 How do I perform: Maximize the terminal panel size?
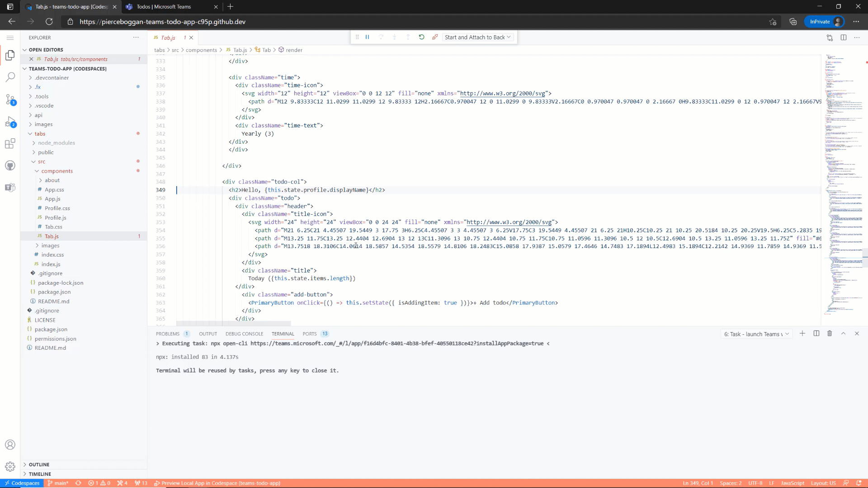pyautogui.click(x=843, y=333)
